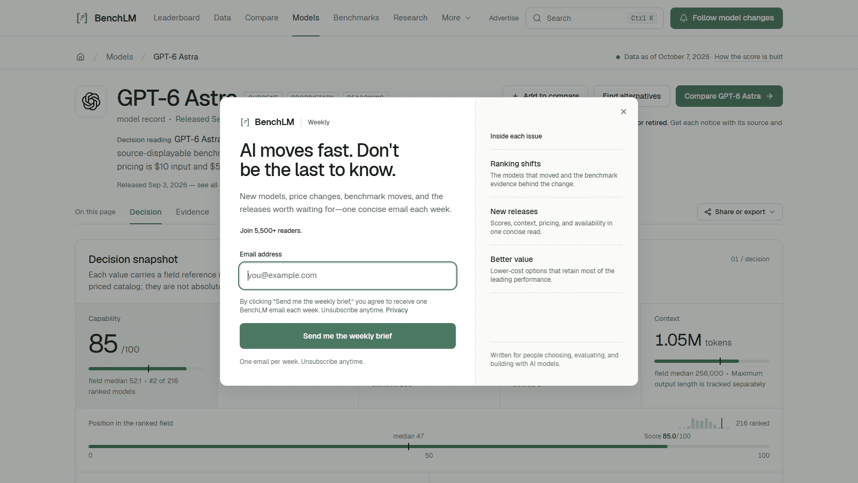This screenshot has height=483, width=858.
Task: Select the Models nav item
Action: (305, 18)
